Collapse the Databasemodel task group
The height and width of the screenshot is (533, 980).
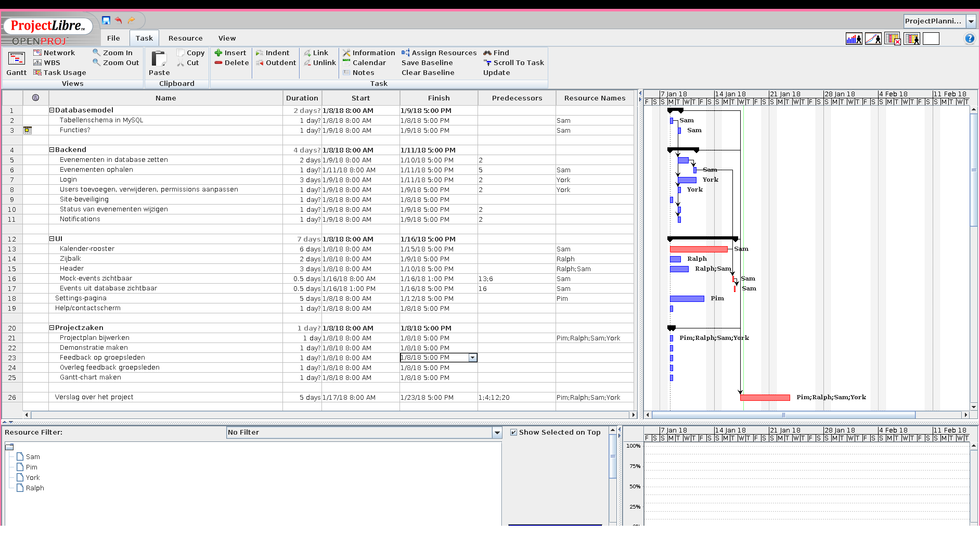click(52, 110)
